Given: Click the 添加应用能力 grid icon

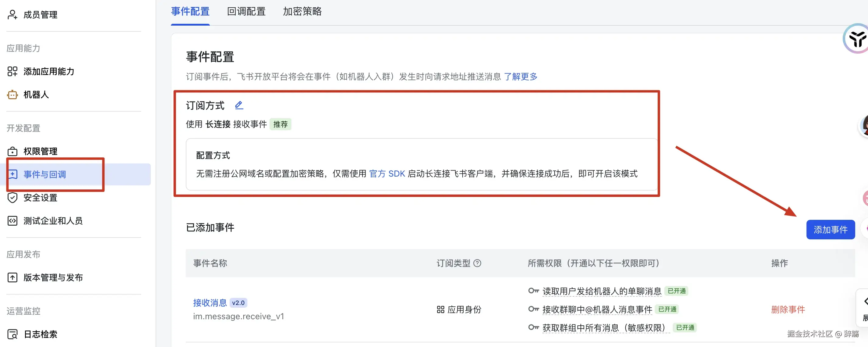Looking at the screenshot, I should [x=12, y=71].
